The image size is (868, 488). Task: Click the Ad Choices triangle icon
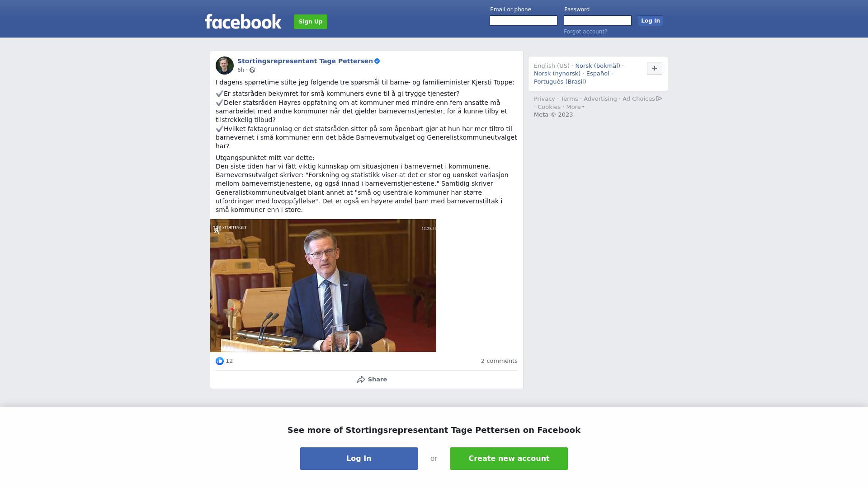click(x=659, y=99)
